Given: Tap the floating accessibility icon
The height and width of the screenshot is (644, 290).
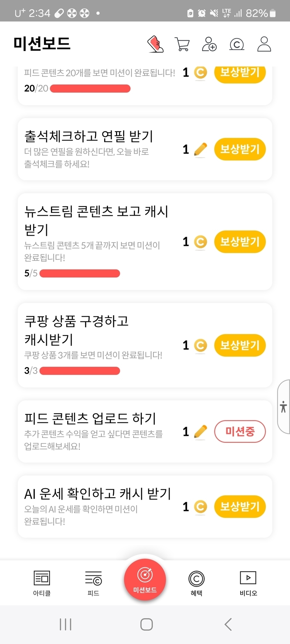Looking at the screenshot, I should [x=283, y=407].
